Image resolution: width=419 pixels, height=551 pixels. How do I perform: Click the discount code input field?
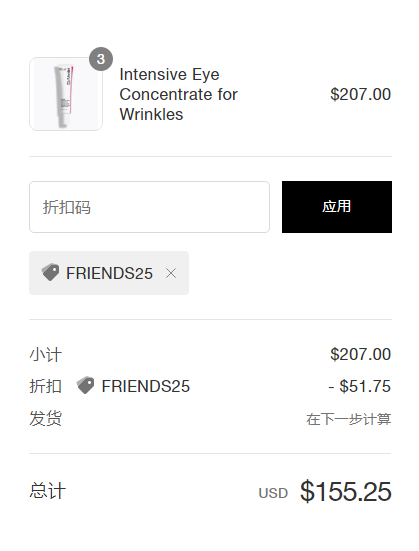point(149,207)
